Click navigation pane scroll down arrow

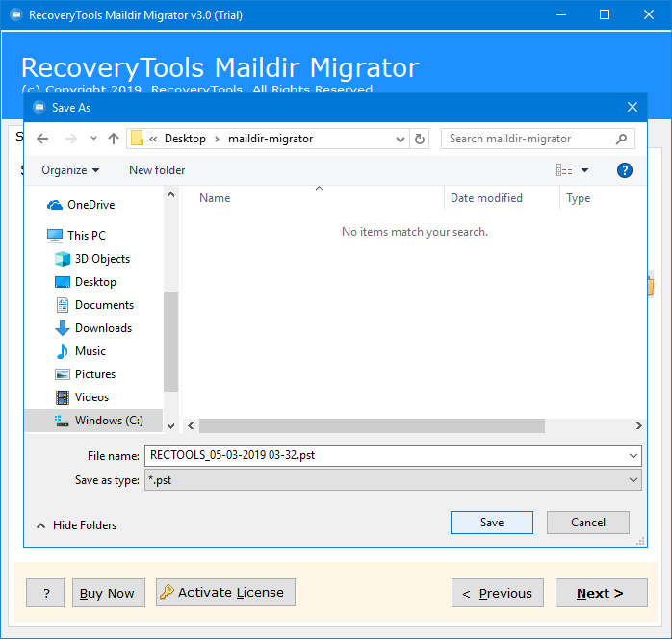pyautogui.click(x=171, y=426)
